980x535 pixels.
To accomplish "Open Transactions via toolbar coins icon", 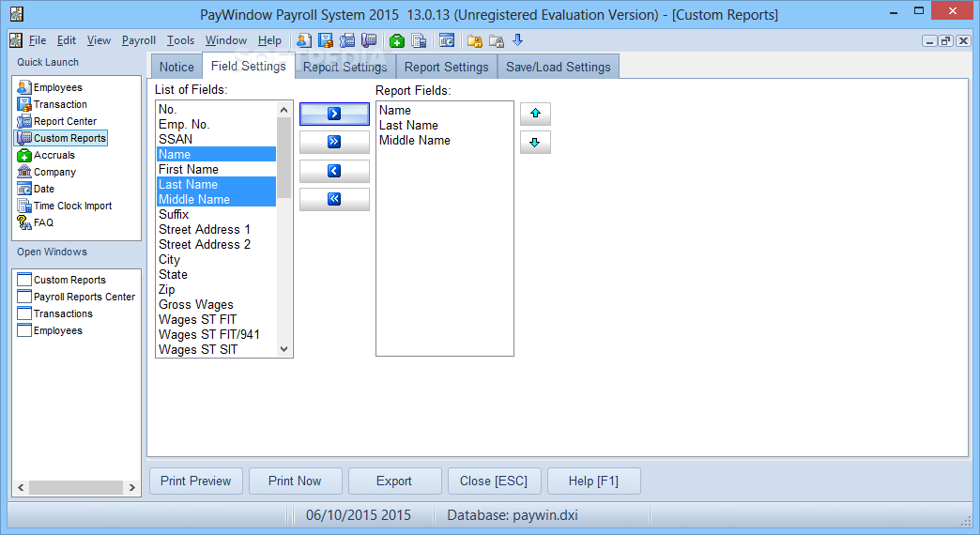I will [x=326, y=40].
